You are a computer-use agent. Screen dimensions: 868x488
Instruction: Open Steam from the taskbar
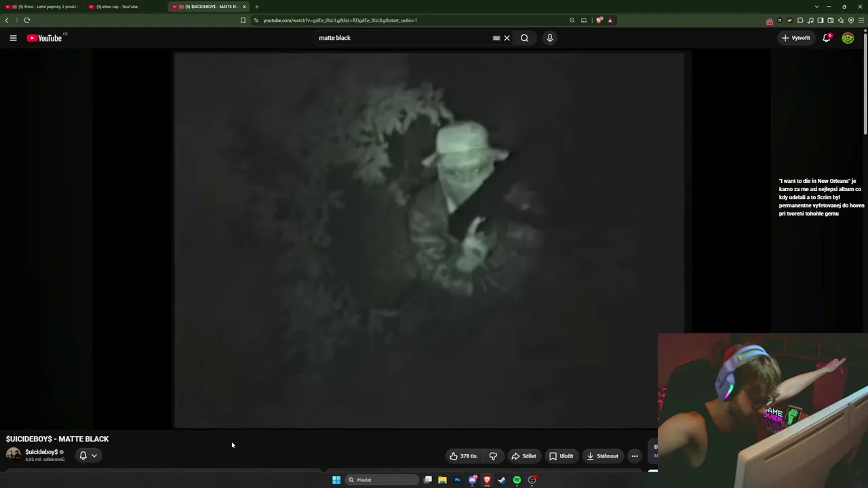click(502, 480)
